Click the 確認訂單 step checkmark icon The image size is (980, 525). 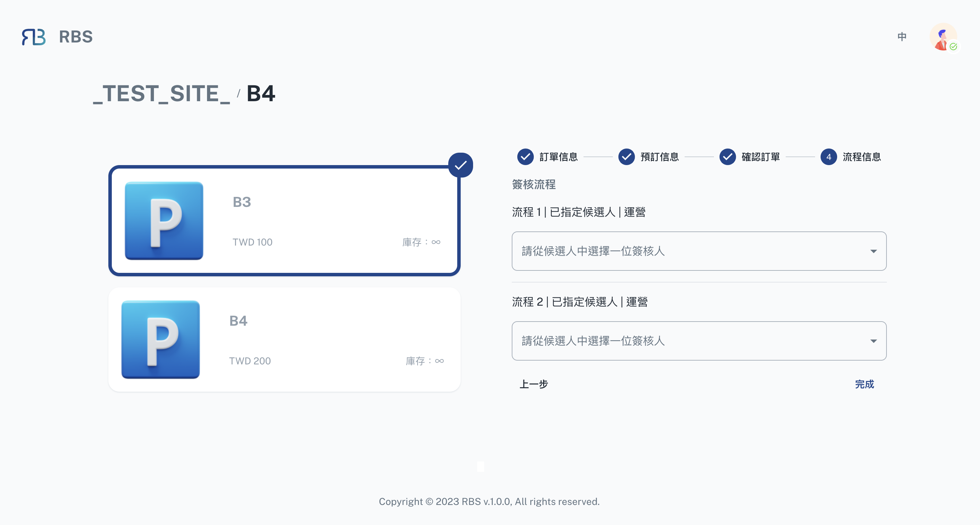pos(727,157)
